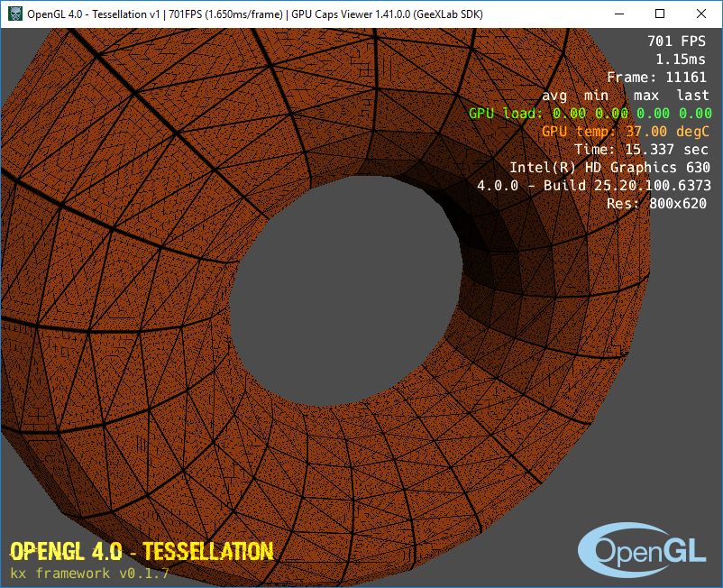Viewport: 723px width, 588px height.
Task: Click the 'avg min max last' header row
Action: (626, 96)
